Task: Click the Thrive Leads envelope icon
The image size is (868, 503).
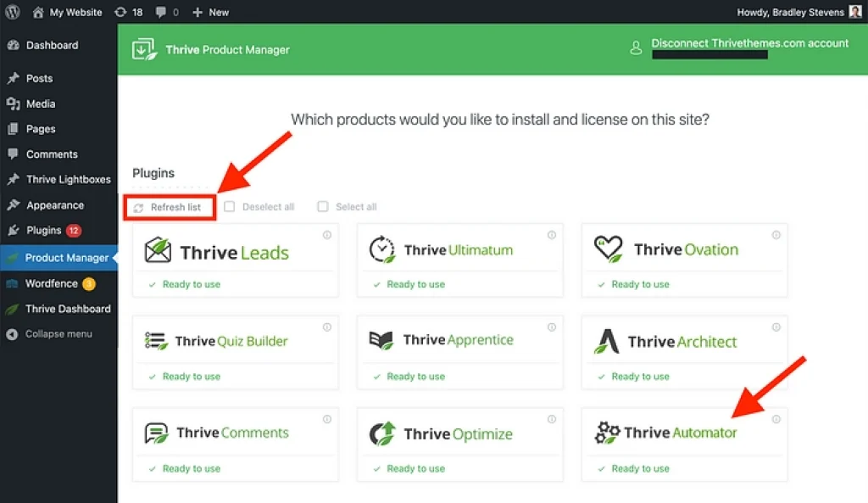Action: [x=157, y=251]
